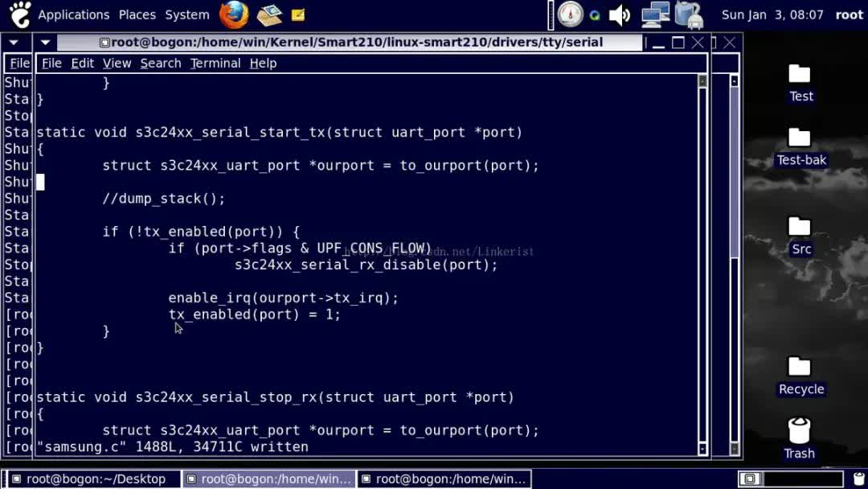
Task: Open the terminal window menu dropdown arrow
Action: (x=45, y=42)
